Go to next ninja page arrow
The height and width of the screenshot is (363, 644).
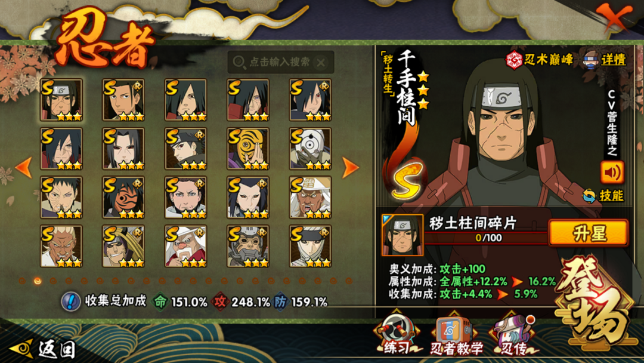(x=351, y=167)
